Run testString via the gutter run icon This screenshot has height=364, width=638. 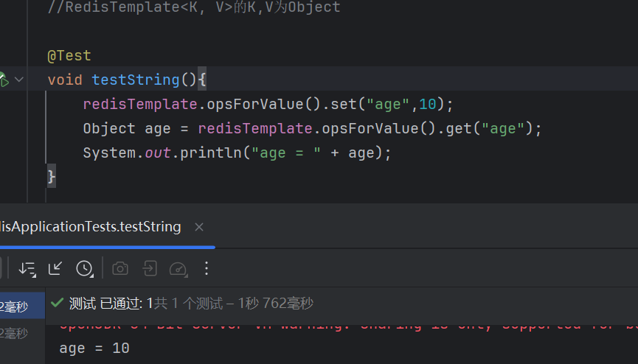4,80
